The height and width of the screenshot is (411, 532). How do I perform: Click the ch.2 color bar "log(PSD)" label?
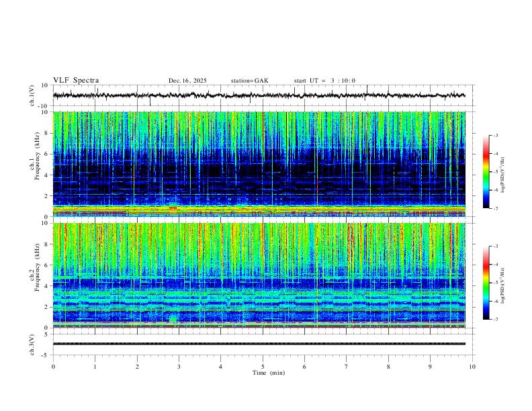(x=503, y=286)
